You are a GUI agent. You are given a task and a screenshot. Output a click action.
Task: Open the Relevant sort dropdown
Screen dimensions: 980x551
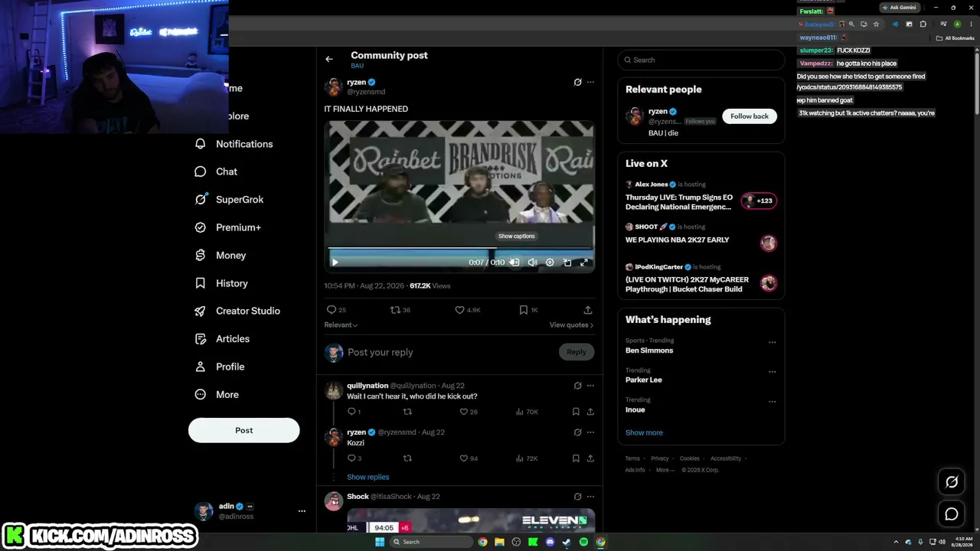(341, 325)
